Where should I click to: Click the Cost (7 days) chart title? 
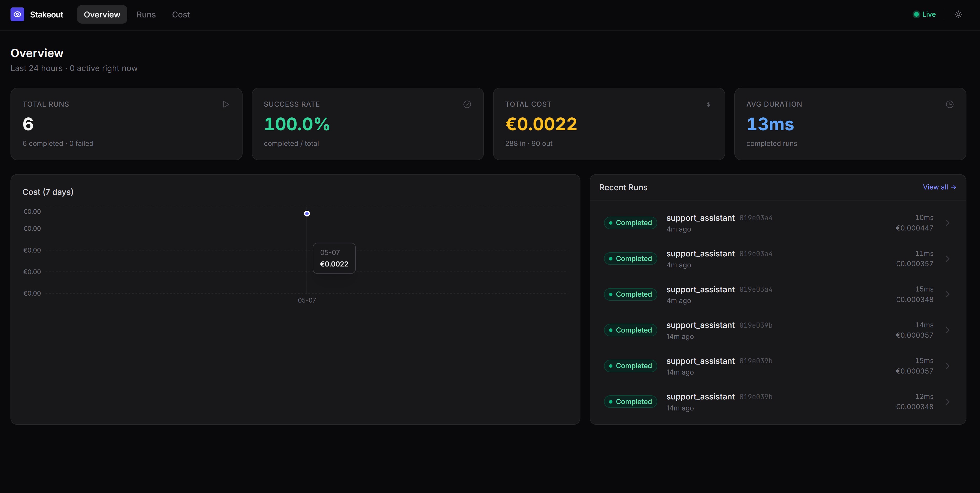48,192
